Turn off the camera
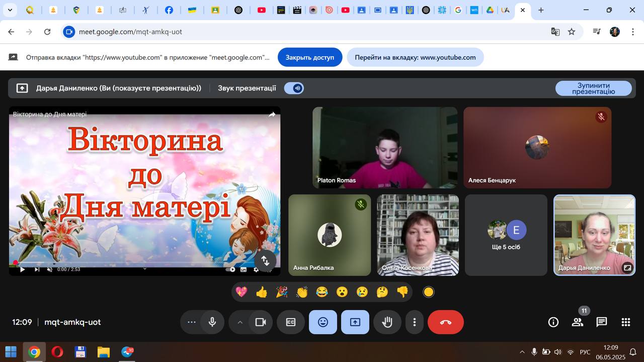The width and height of the screenshot is (644, 362). 260,322
